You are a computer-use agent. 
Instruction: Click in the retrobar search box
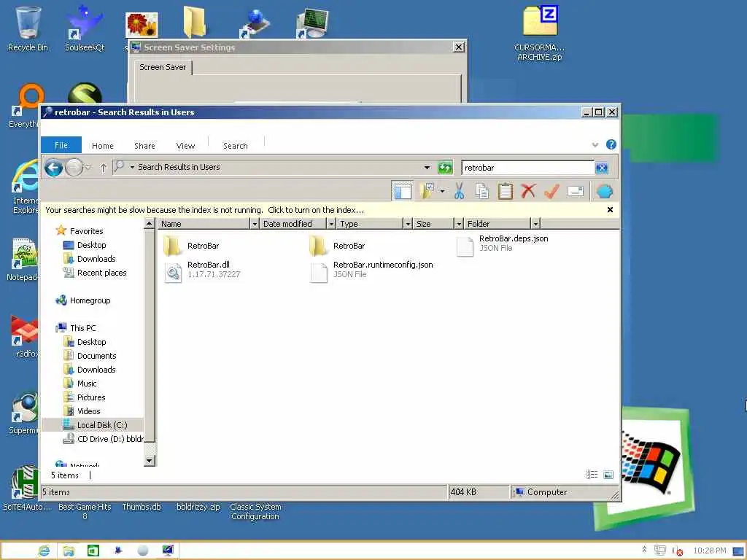(527, 168)
